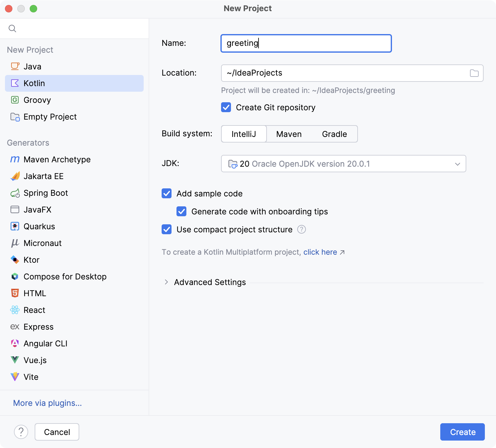Toggle the Add sample code checkbox
Viewport: 496px width, 448px height.
point(167,194)
